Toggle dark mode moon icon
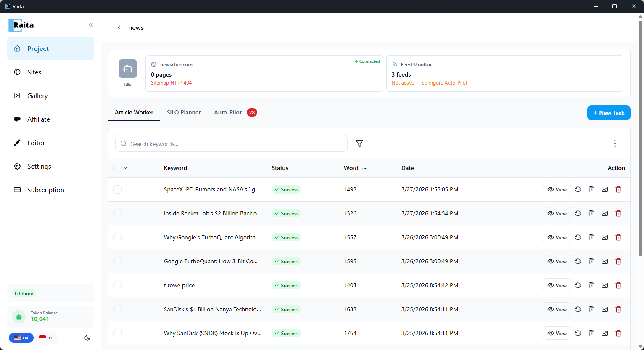644x350 pixels. (87, 338)
